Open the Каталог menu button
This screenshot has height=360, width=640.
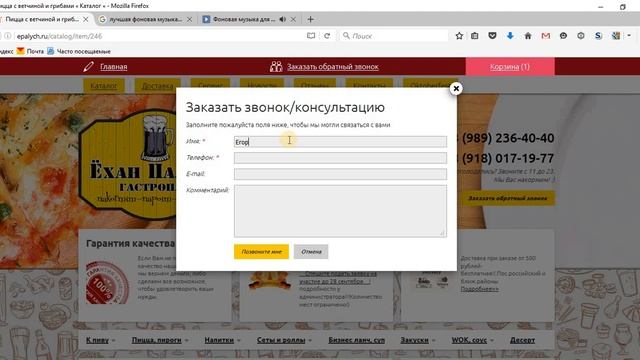[104, 86]
